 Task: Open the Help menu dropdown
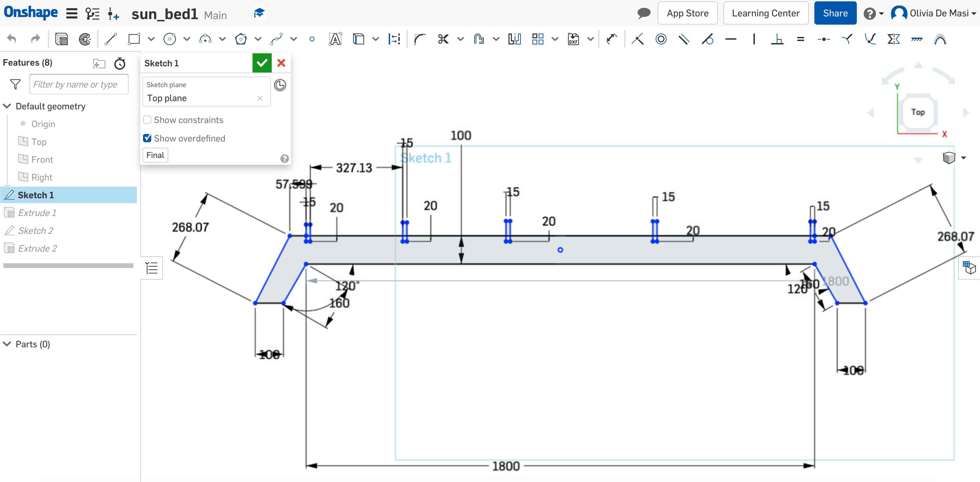pyautogui.click(x=874, y=14)
